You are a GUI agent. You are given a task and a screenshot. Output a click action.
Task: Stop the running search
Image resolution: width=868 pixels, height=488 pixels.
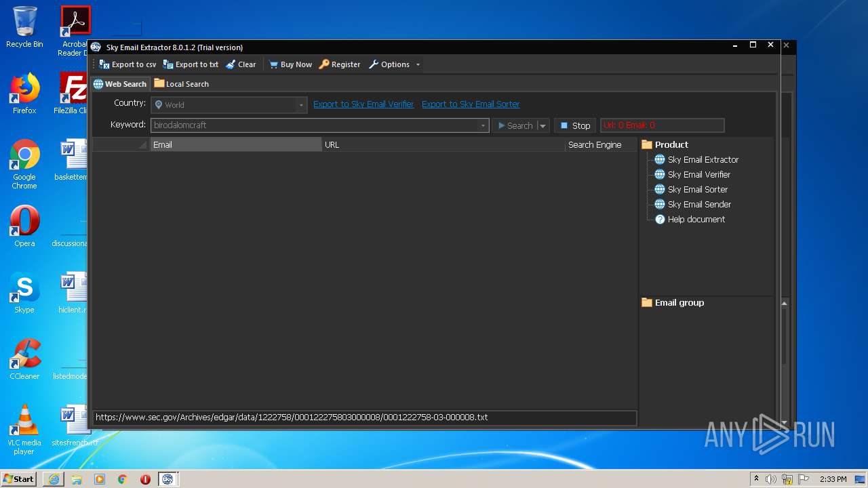575,125
